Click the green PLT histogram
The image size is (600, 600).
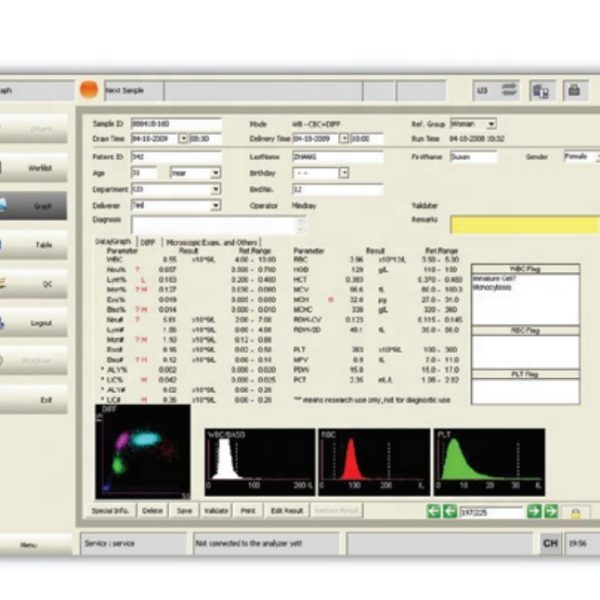point(489,462)
